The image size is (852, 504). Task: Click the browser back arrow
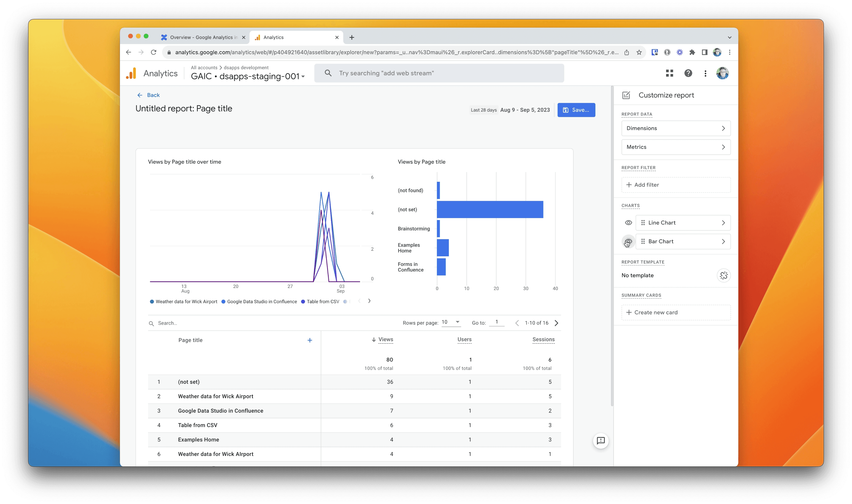(x=128, y=52)
